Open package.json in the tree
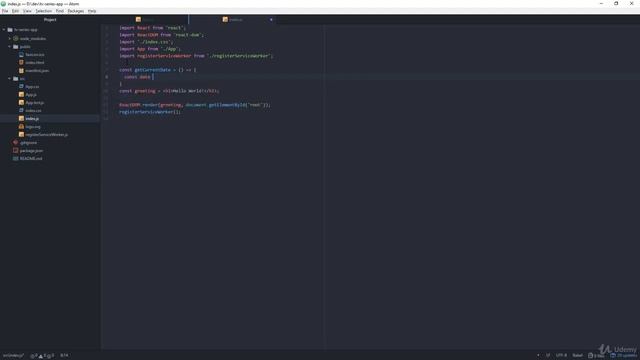The image size is (640, 360). pyautogui.click(x=31, y=151)
